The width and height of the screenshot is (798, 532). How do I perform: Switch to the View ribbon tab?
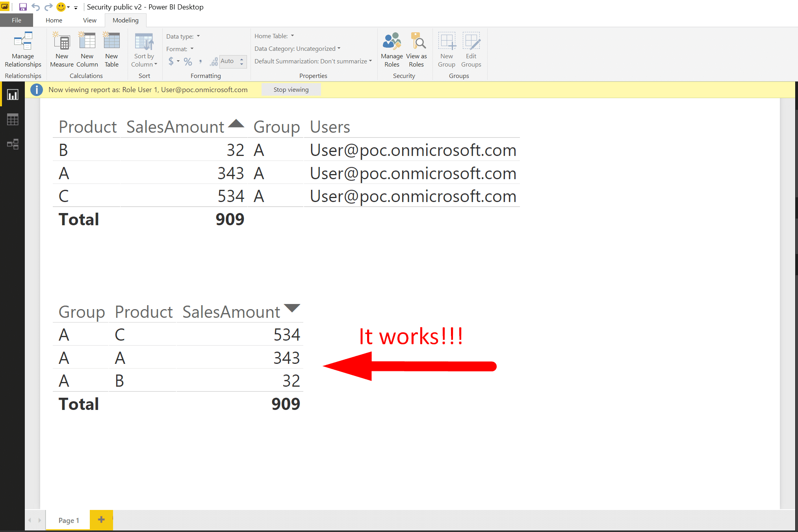coord(89,20)
